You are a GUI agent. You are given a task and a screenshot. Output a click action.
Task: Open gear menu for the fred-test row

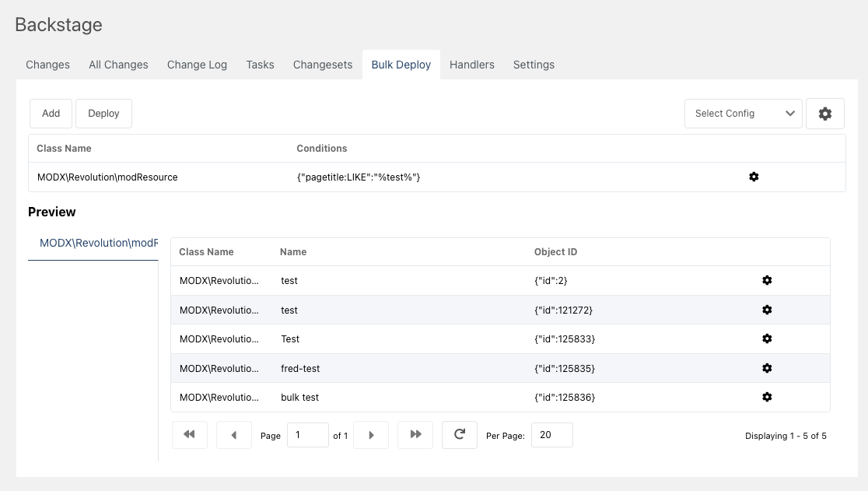pos(767,368)
